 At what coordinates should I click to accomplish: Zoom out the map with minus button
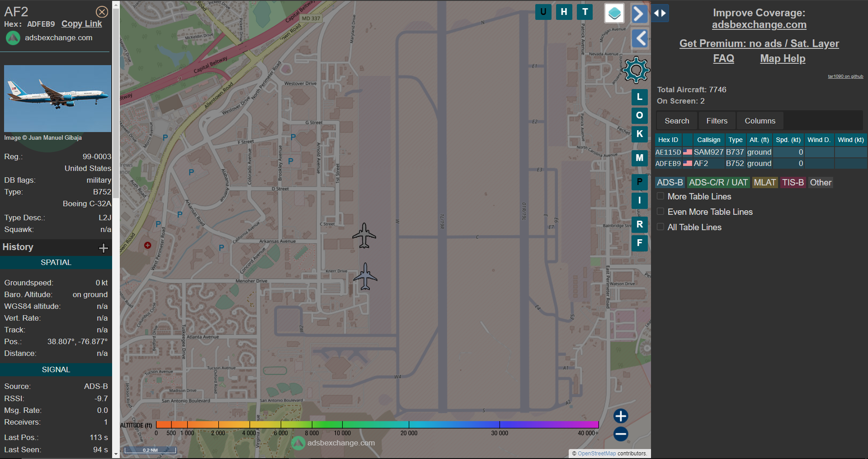click(x=621, y=434)
